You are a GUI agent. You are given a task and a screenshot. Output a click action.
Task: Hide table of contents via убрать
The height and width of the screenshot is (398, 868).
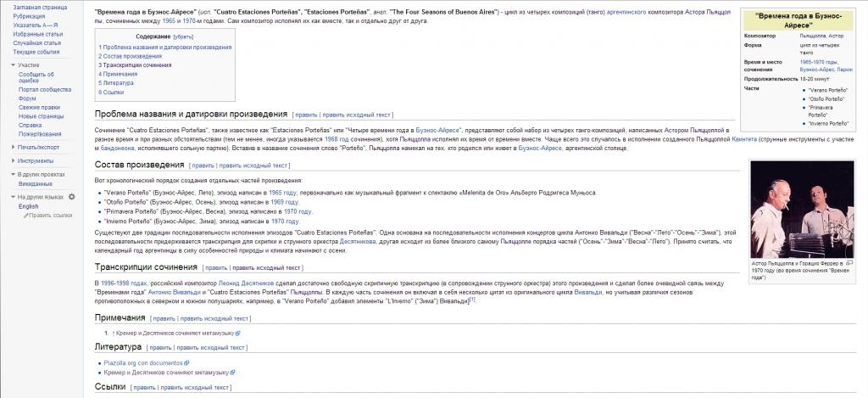[183, 37]
